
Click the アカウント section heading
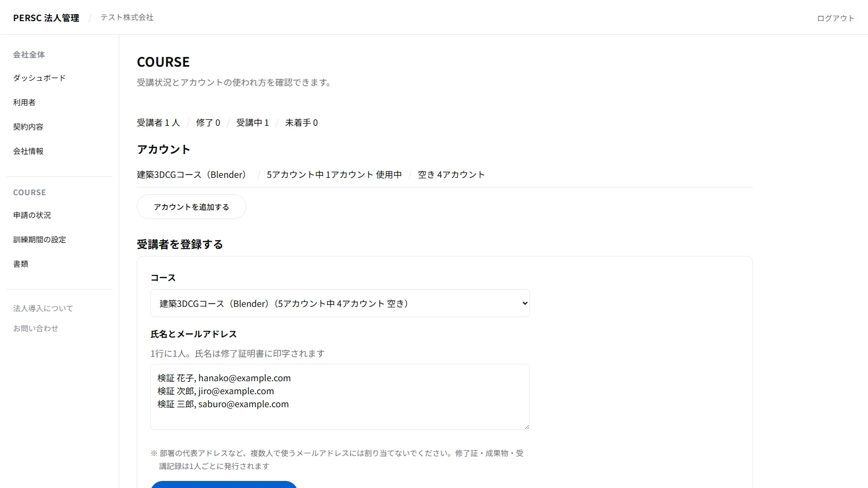point(164,150)
